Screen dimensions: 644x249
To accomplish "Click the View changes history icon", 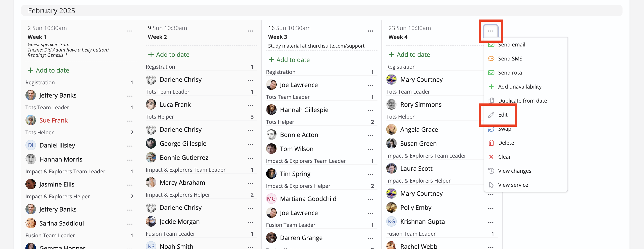I will click(491, 171).
